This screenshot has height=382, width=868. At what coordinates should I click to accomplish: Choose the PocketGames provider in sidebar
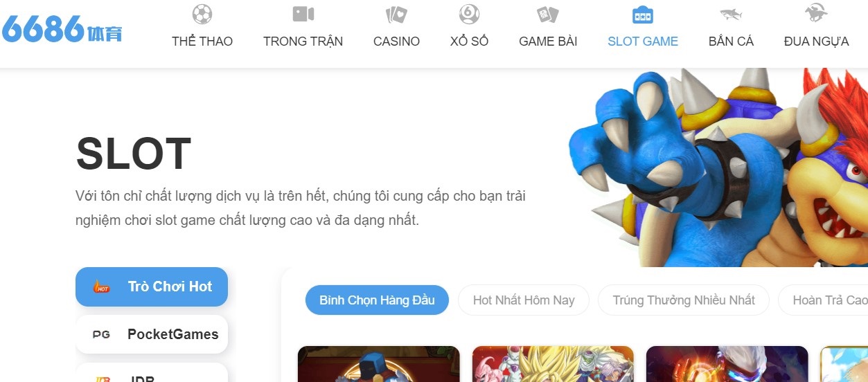click(152, 334)
